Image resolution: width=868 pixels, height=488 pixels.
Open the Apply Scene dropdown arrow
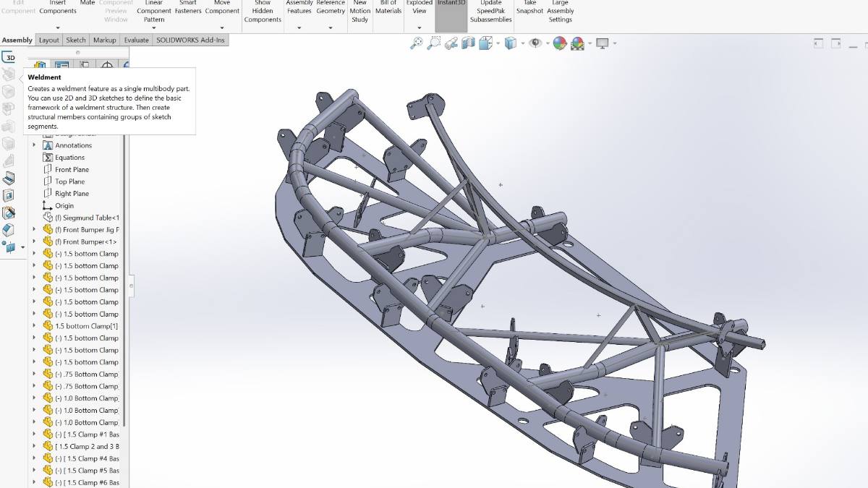(x=589, y=43)
